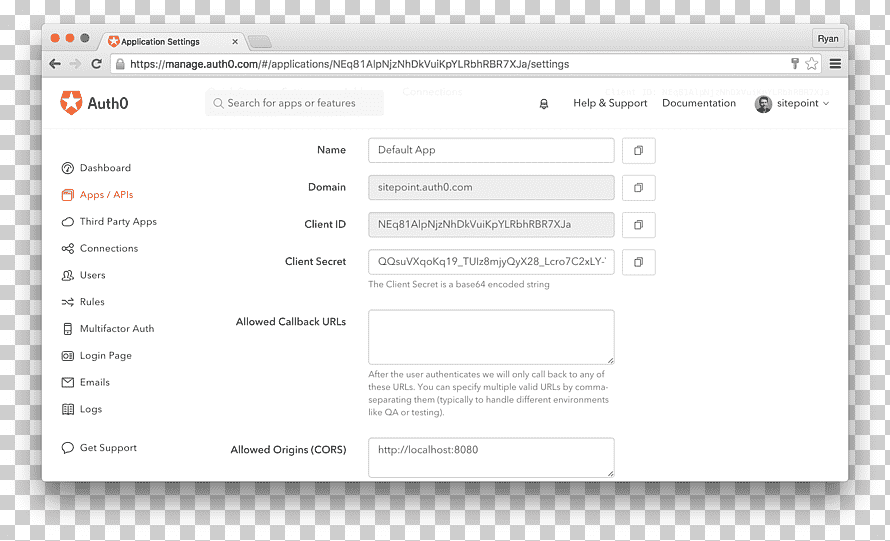Close the Application Settings tab
This screenshot has height=541, width=890.
click(x=235, y=41)
